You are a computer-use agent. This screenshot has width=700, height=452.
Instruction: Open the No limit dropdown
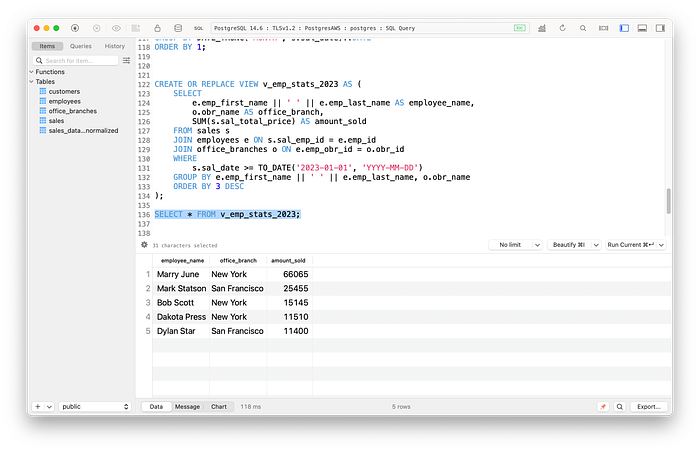tap(516, 245)
